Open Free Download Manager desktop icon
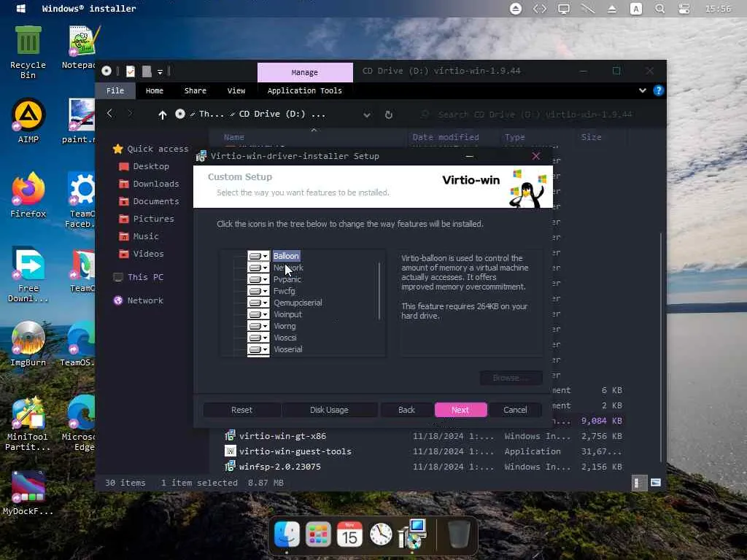The image size is (747, 560). click(28, 274)
